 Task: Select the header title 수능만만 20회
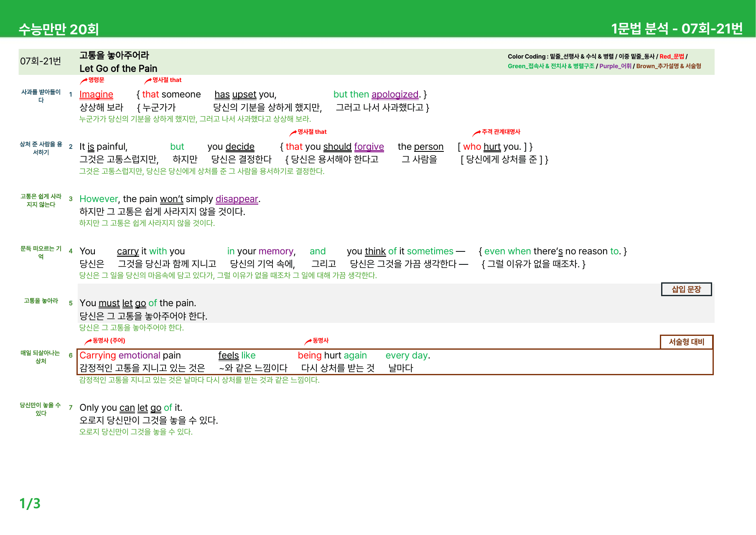[59, 29]
